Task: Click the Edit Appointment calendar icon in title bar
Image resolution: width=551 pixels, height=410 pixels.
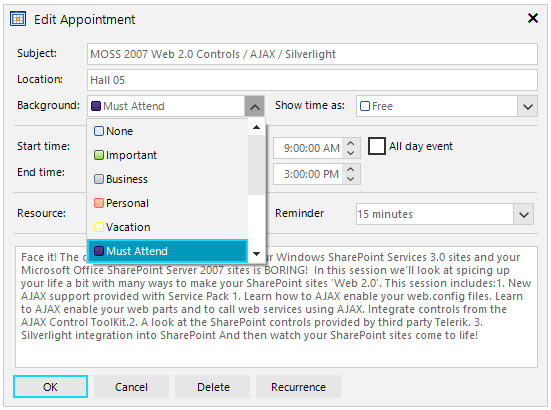Action: click(x=18, y=19)
